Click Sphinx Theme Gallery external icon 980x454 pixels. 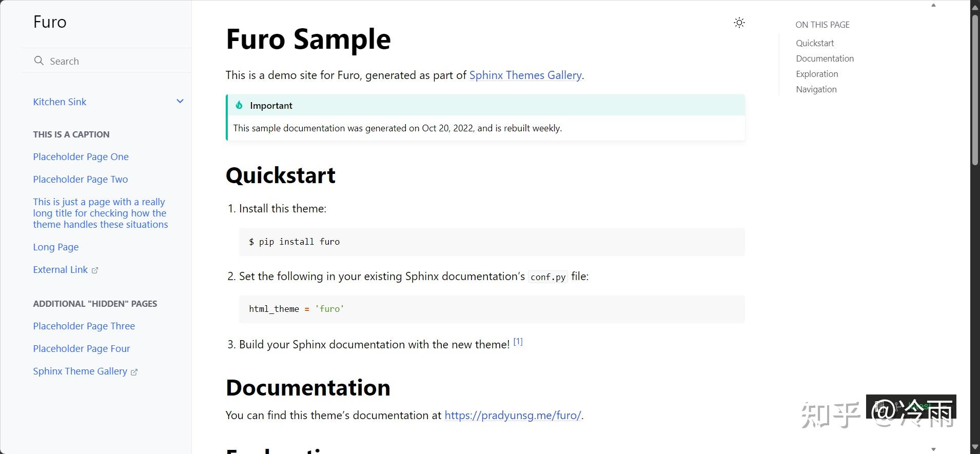(134, 372)
